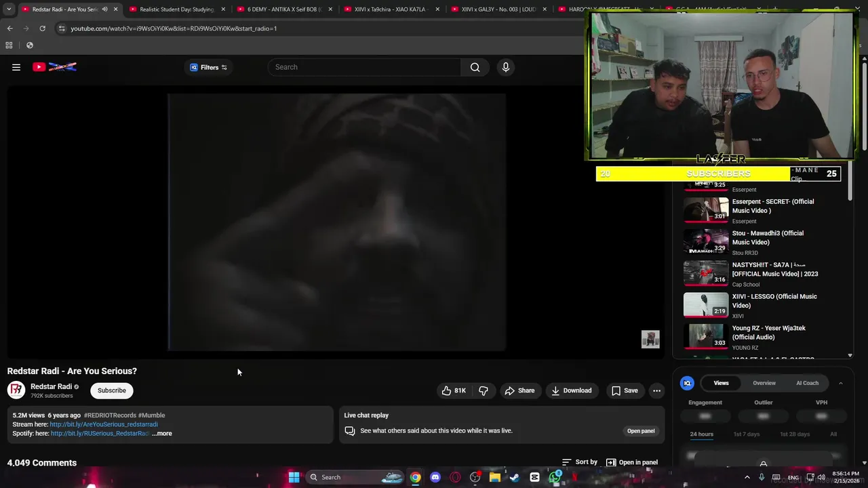This screenshot has height=488, width=868.
Task: Click the Download button
Action: (x=572, y=390)
